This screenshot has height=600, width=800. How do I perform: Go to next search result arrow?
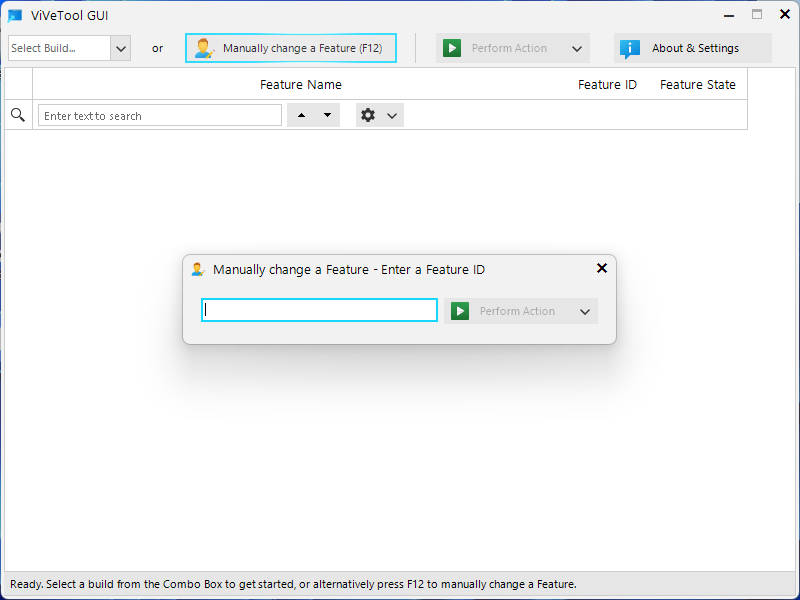[x=328, y=115]
